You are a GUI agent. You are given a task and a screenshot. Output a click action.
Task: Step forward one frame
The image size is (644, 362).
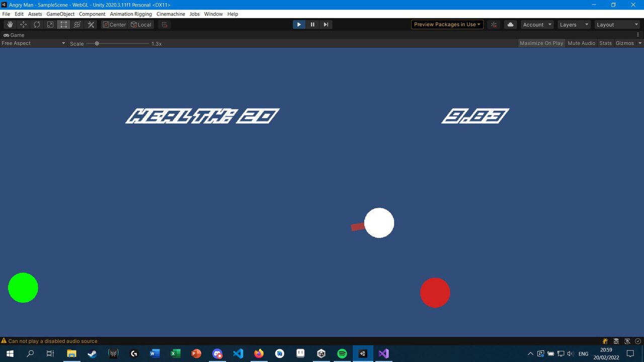pyautogui.click(x=326, y=25)
